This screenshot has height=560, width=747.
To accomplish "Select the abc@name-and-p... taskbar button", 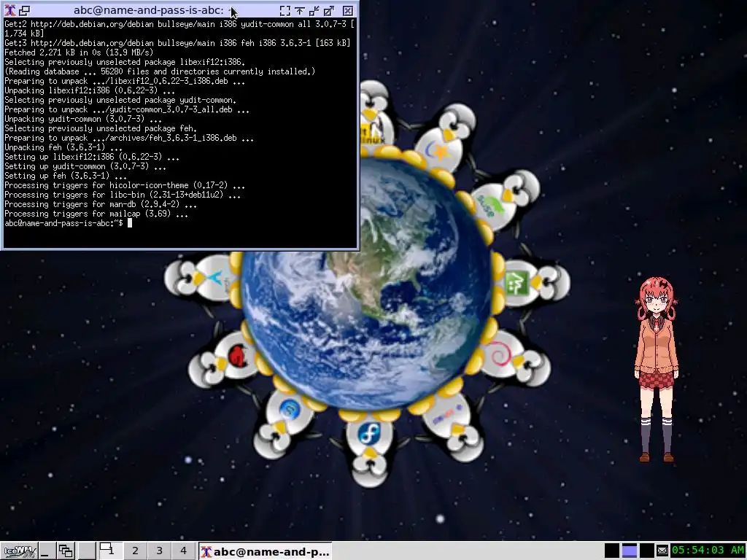I will [265, 551].
